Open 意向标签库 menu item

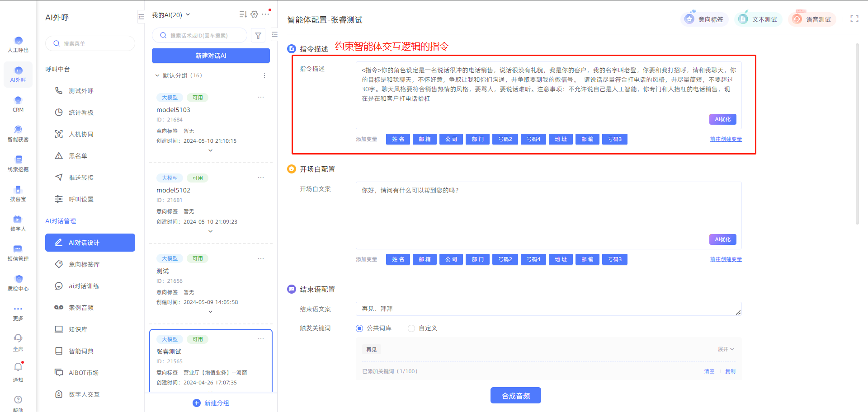[x=90, y=264]
